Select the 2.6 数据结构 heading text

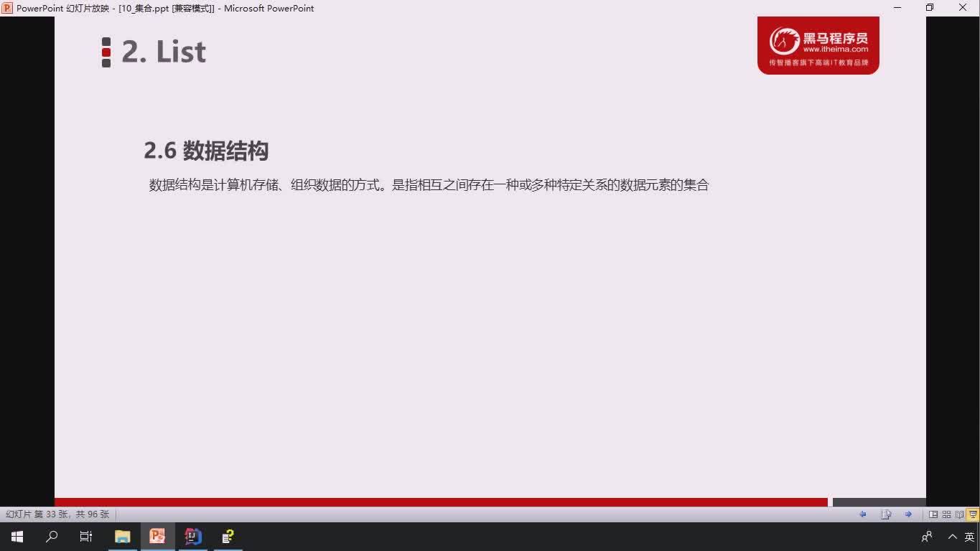(x=206, y=151)
